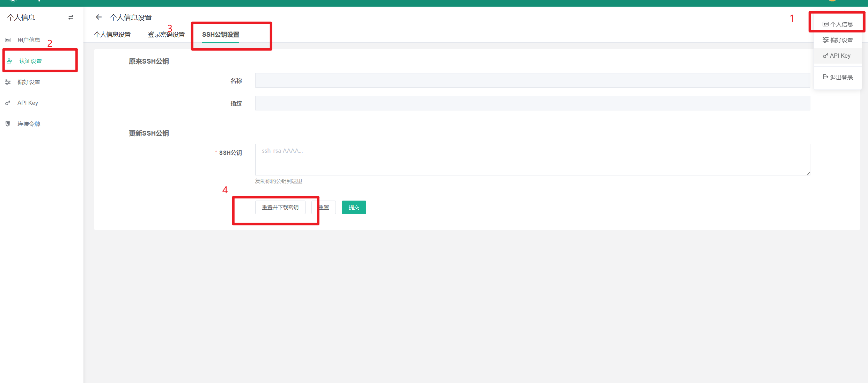Select 偏好设置 in dropdown menu
Viewport: 868px width, 383px height.
838,40
